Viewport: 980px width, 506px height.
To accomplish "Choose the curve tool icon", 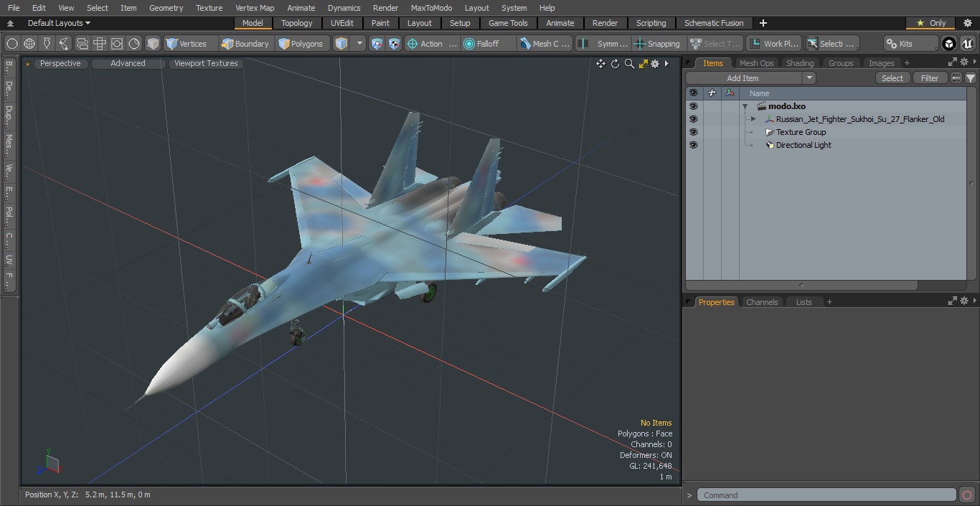I will pos(64,44).
